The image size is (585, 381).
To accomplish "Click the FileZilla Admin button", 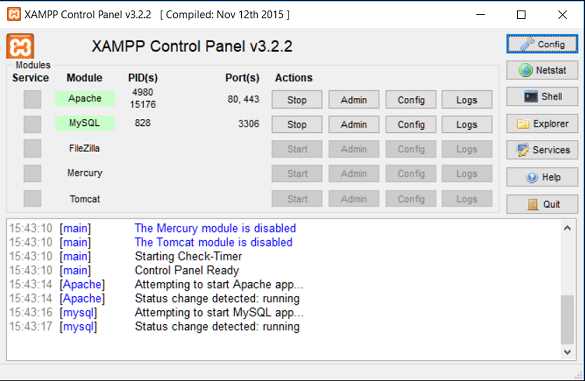I will [x=354, y=149].
